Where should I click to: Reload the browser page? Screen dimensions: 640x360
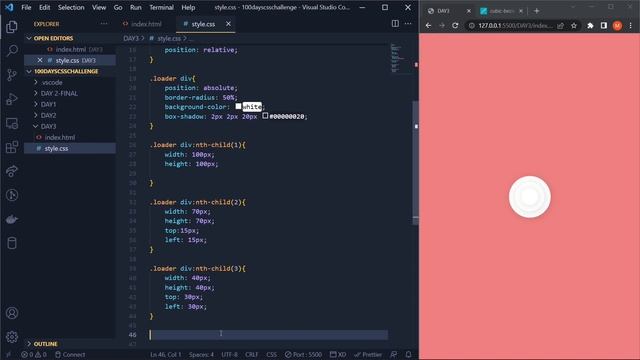click(x=455, y=25)
